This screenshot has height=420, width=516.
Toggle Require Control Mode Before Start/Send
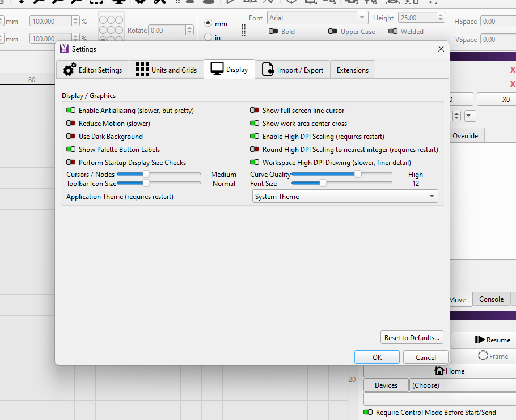tap(368, 412)
